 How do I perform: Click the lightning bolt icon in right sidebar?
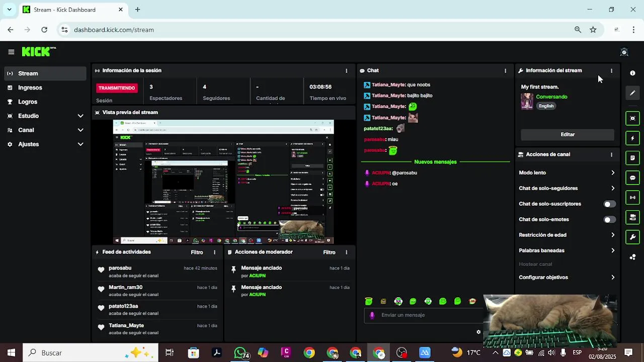632,138
